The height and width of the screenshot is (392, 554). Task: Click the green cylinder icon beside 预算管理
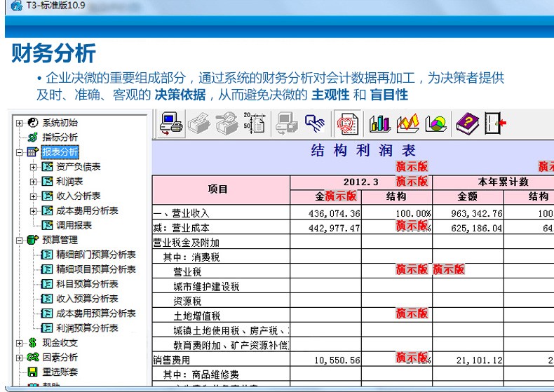click(x=32, y=240)
